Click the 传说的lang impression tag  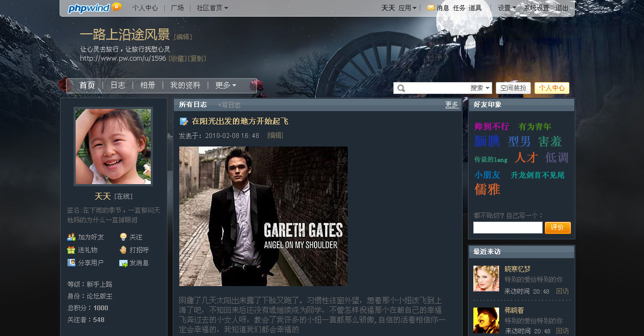491,159
